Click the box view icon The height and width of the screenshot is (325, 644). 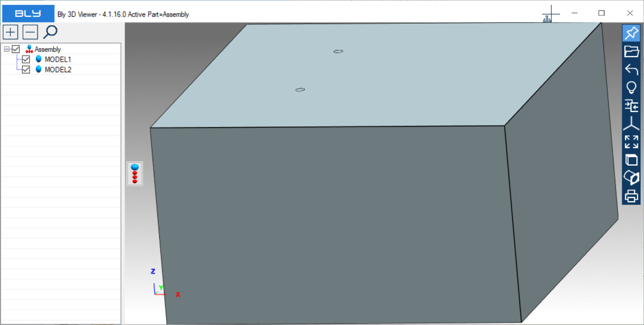[x=631, y=160]
